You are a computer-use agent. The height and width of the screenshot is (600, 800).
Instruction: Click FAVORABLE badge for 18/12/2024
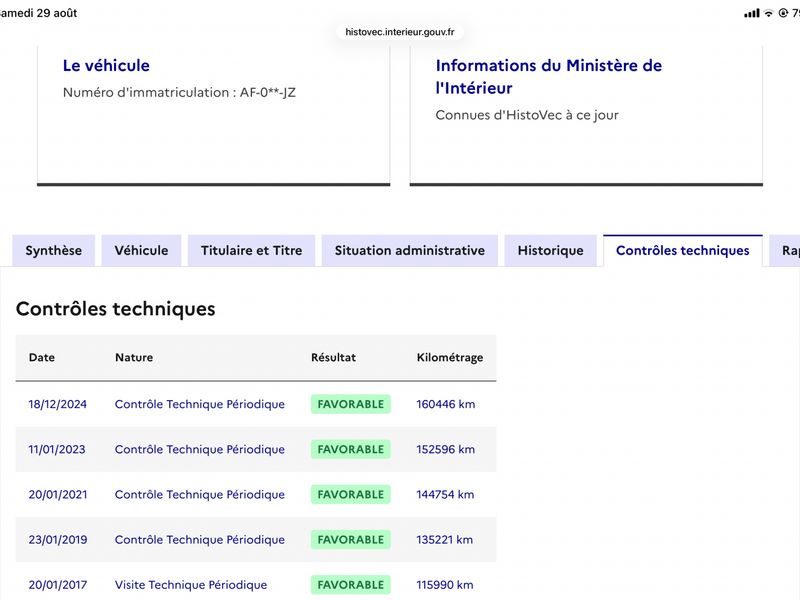click(x=351, y=404)
